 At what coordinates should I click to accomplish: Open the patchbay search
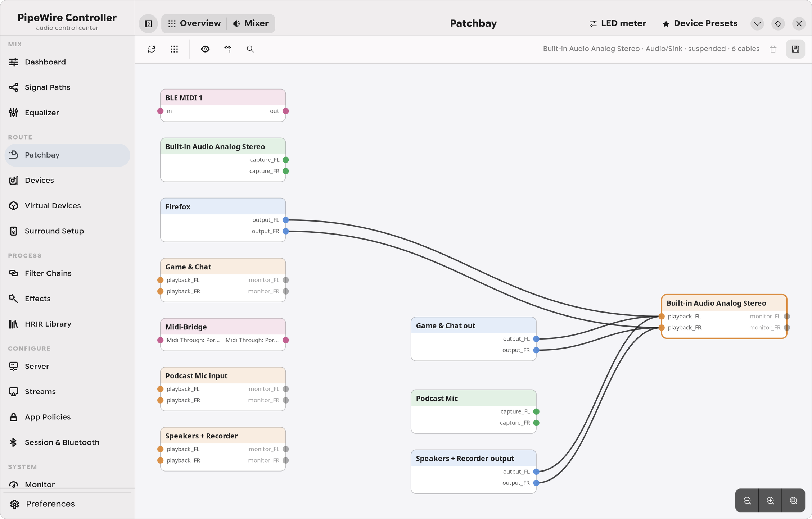pyautogui.click(x=250, y=49)
